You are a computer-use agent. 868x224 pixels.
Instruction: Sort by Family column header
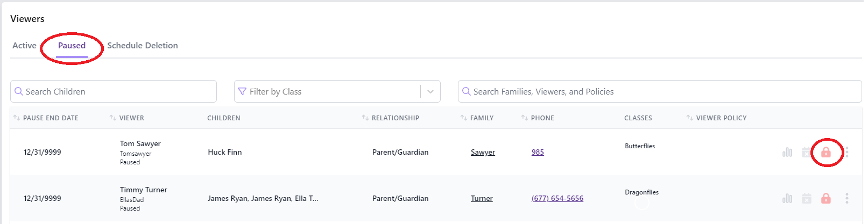point(477,118)
